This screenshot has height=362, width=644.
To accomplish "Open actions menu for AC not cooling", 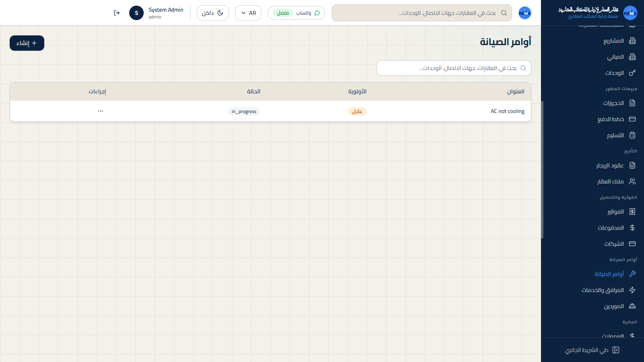I will point(101,111).
